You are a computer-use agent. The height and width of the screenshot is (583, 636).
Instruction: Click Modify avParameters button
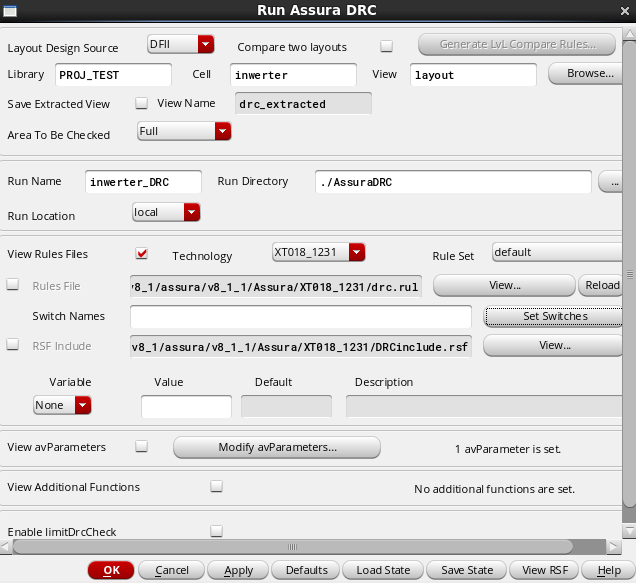277,447
